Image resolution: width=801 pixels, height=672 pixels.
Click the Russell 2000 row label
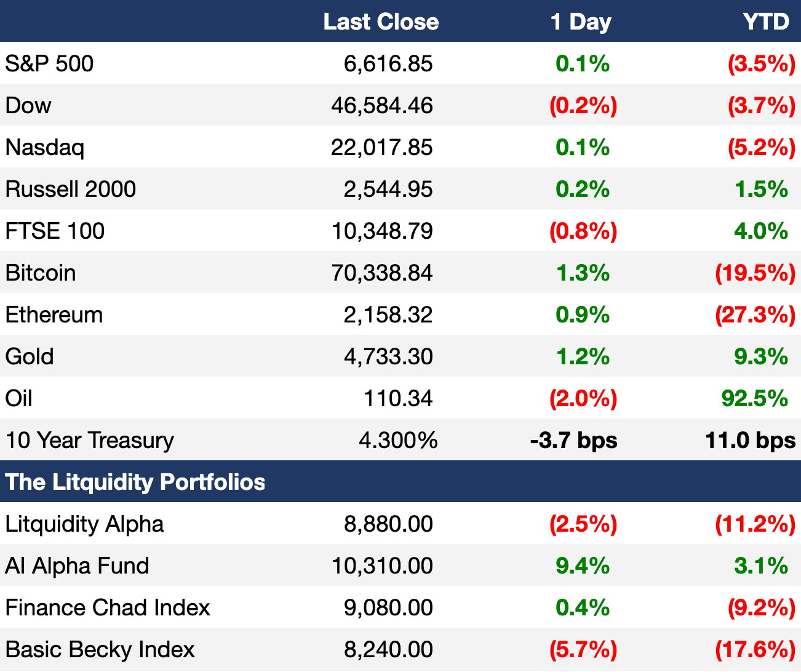(x=70, y=189)
